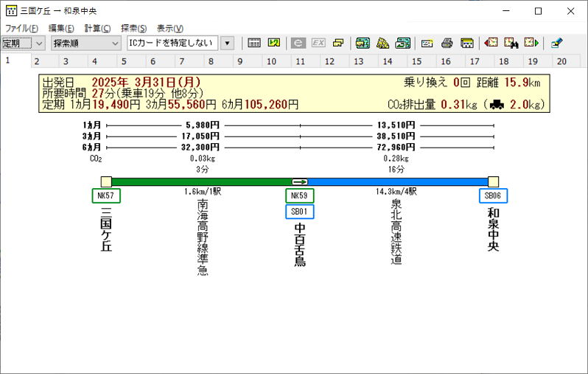Viewport: 588px width, 374px height.
Task: Click the 泉北高速鉄道 line label
Action: (396, 232)
